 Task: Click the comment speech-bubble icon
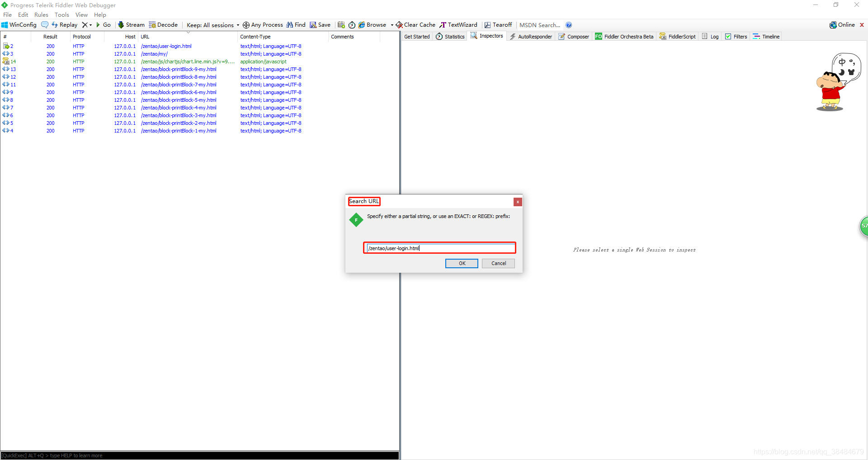click(x=45, y=25)
